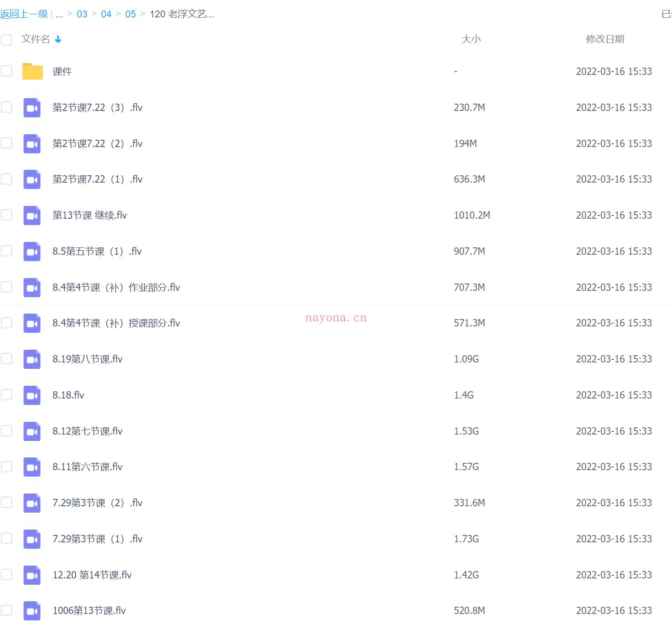Open file 第13节课 继续.flv
Image resolution: width=672 pixels, height=635 pixels.
(x=90, y=215)
